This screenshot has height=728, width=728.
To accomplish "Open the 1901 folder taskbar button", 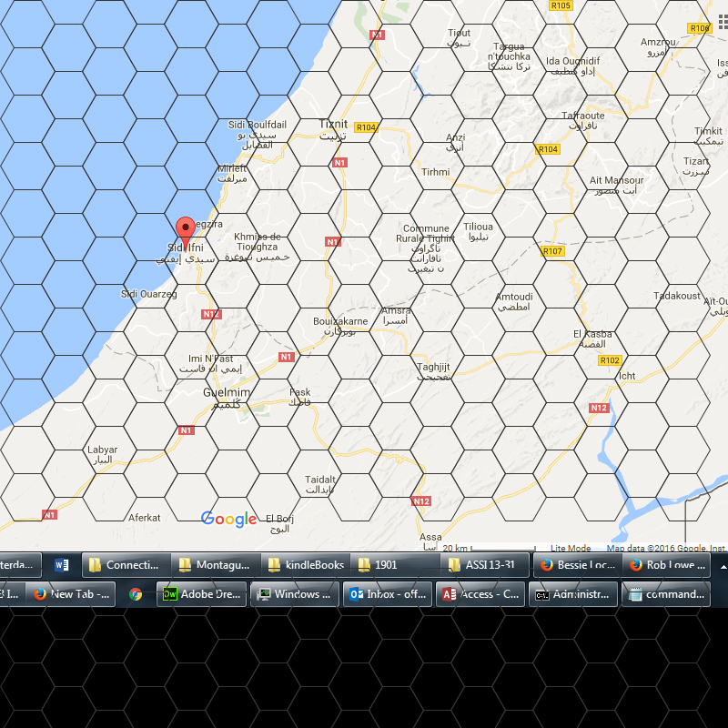I will coord(396,565).
